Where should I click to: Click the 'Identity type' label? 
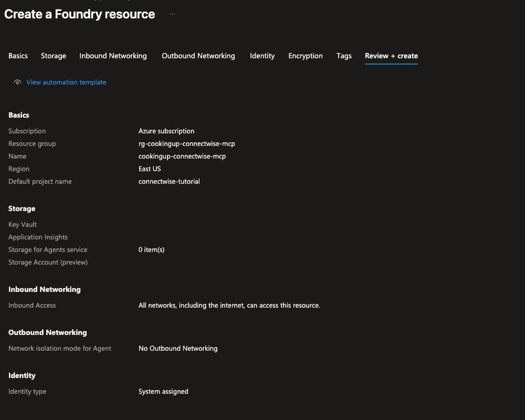[x=27, y=392]
